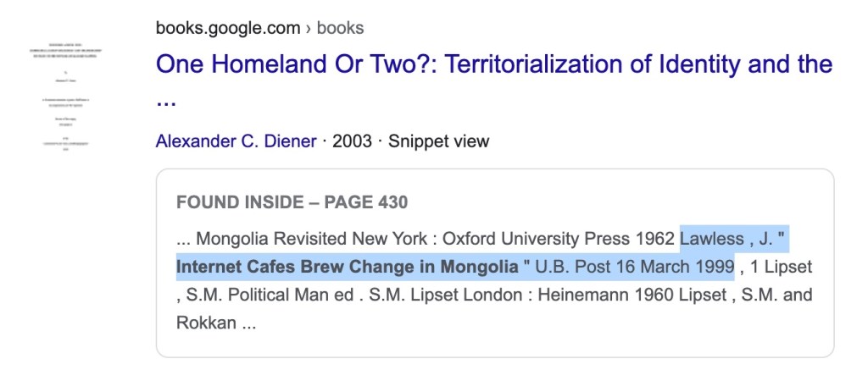Image resolution: width=868 pixels, height=381 pixels.
Task: Click "Oxford University Press 1962" text
Action: [x=559, y=238]
